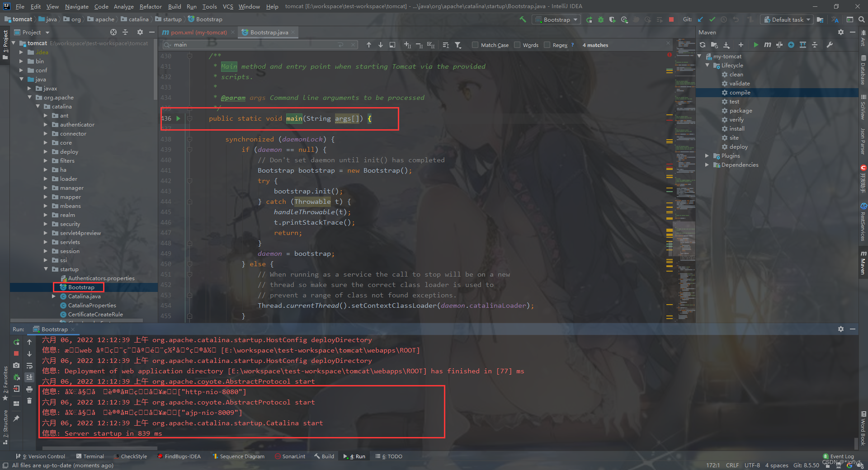This screenshot has width=868, height=470.
Task: Collapse the Maven Lifecycle node
Action: pyautogui.click(x=707, y=65)
